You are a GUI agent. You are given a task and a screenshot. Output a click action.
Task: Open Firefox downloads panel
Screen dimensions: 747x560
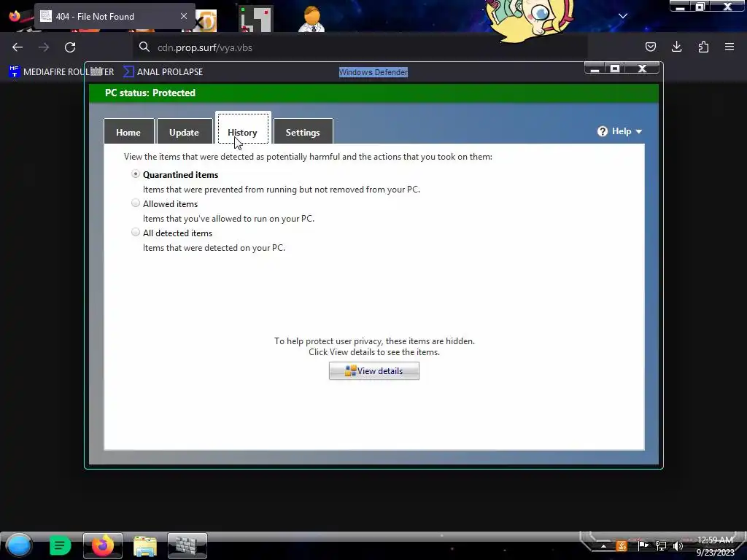click(676, 47)
